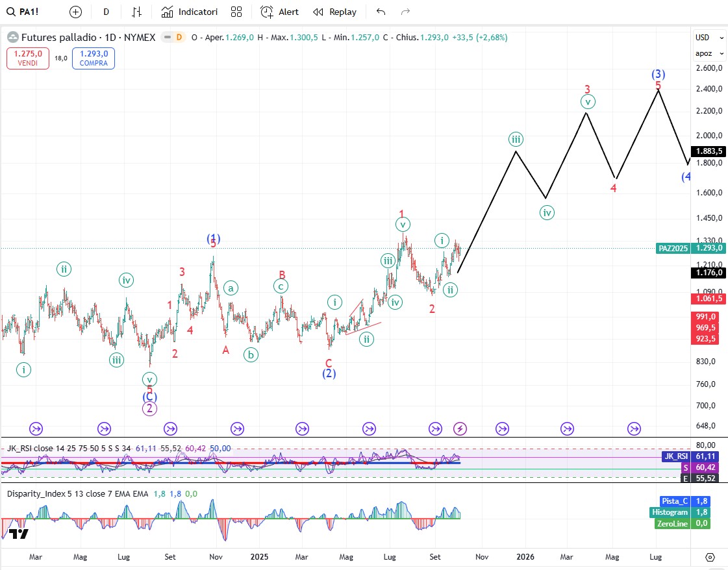Viewport: 728px width, 570px height.
Task: Start bar Replay mode
Action: click(334, 12)
